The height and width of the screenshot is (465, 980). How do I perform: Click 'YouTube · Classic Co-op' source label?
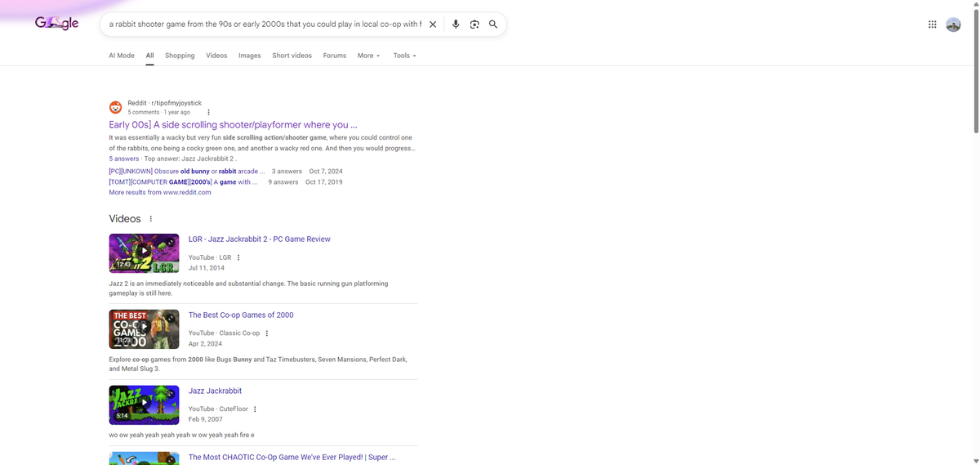tap(224, 333)
